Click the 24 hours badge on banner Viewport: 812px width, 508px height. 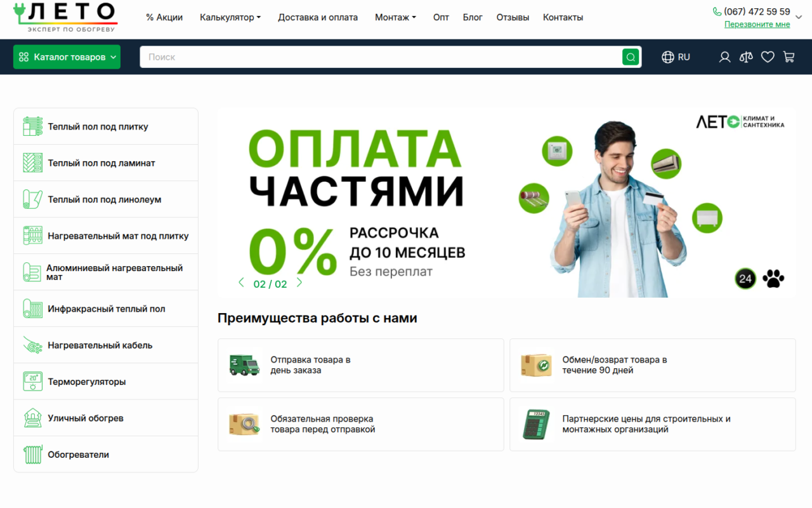click(745, 279)
